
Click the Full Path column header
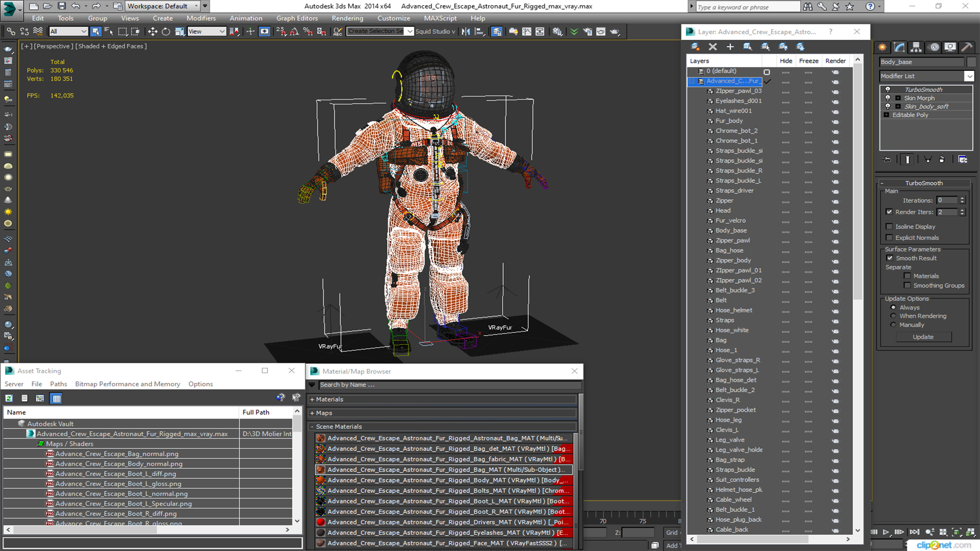(x=266, y=412)
